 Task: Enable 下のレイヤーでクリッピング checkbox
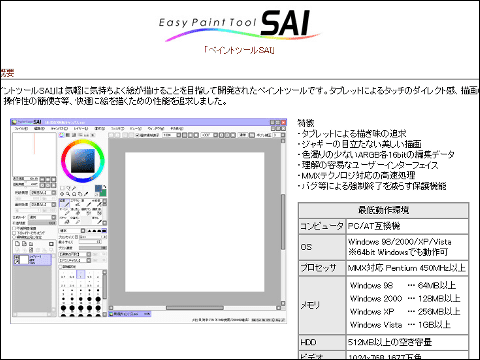coord(14,233)
